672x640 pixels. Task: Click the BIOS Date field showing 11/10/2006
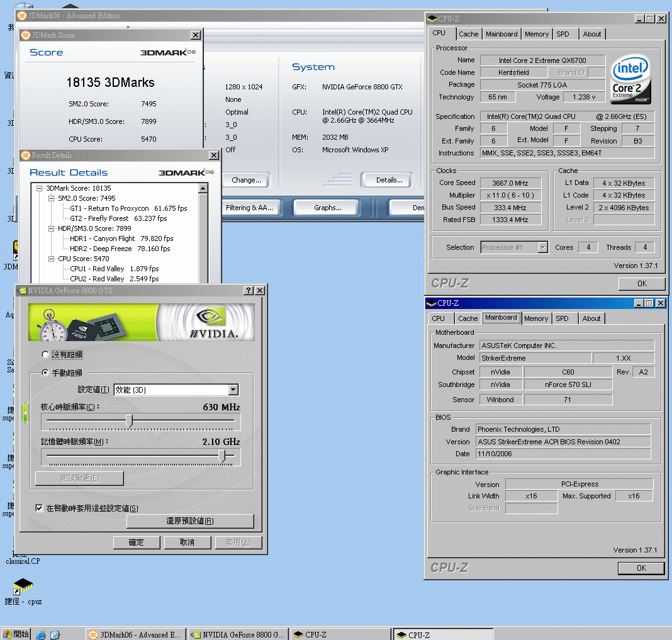tap(563, 454)
